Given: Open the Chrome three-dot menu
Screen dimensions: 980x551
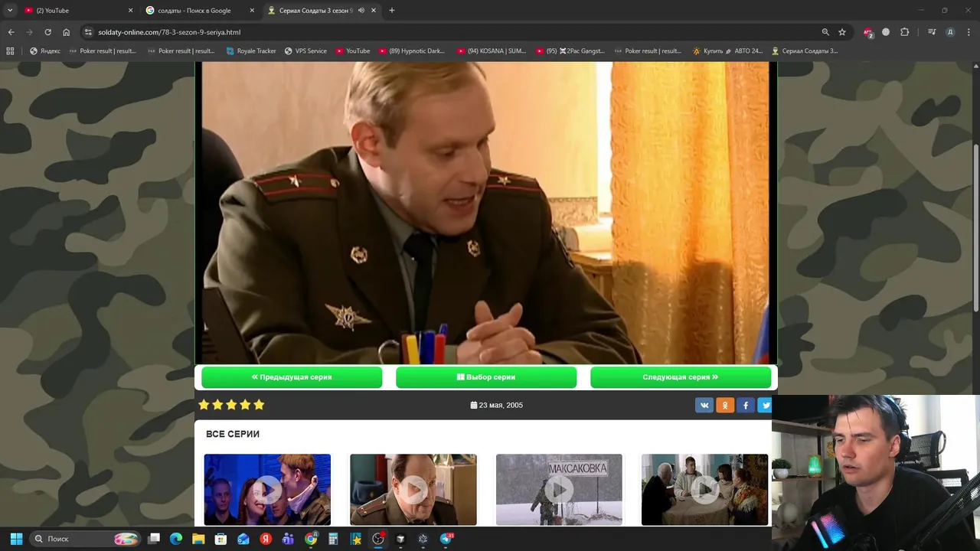Looking at the screenshot, I should [x=969, y=32].
